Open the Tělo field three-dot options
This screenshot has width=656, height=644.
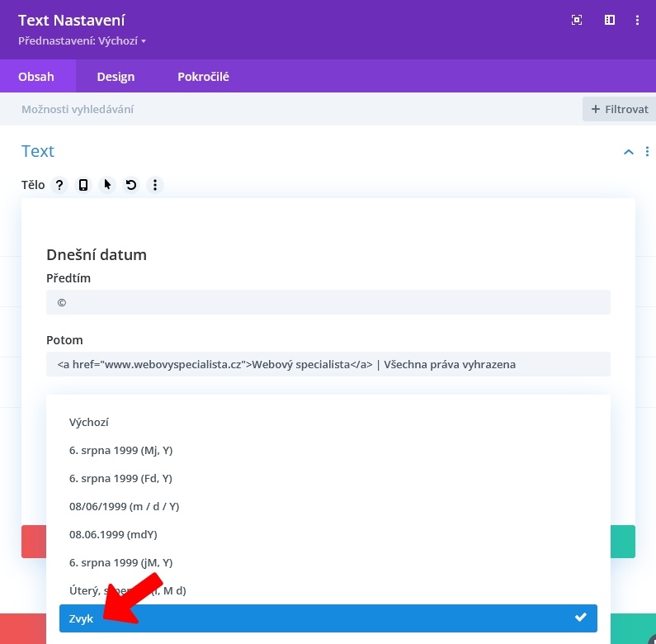pyautogui.click(x=155, y=185)
